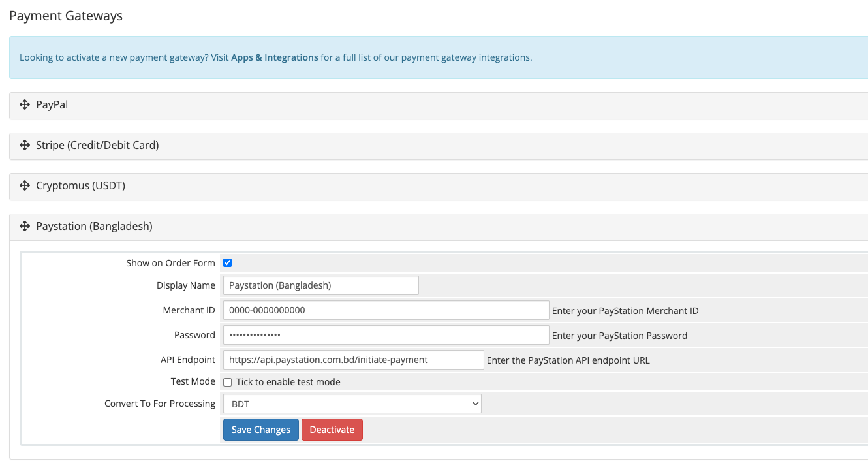
Task: Click the move icon beside PayPal
Action: [x=25, y=104]
